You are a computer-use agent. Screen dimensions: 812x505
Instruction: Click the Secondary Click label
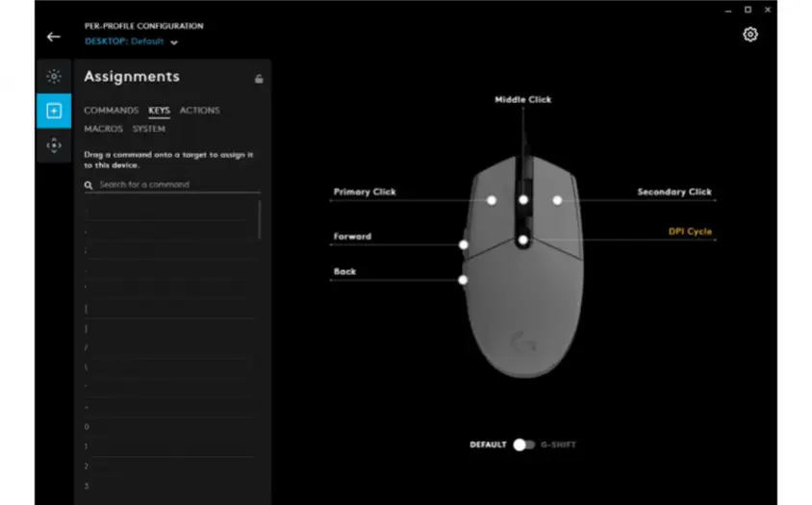674,192
